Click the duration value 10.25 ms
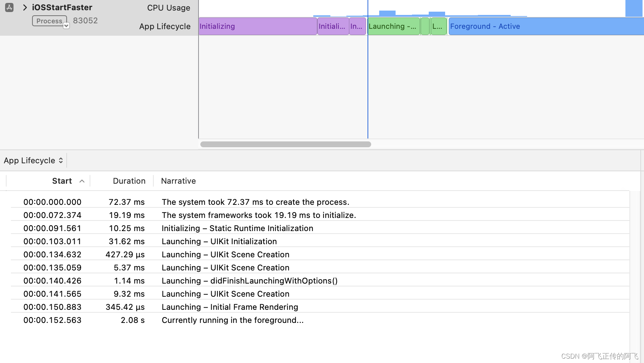Screen dimensions: 644x363 127,228
